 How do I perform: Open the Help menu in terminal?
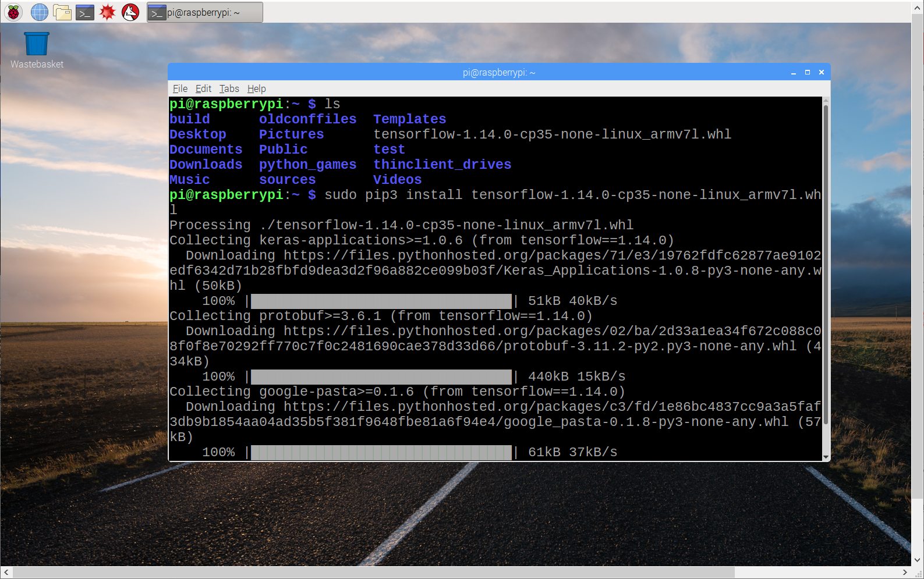[256, 88]
